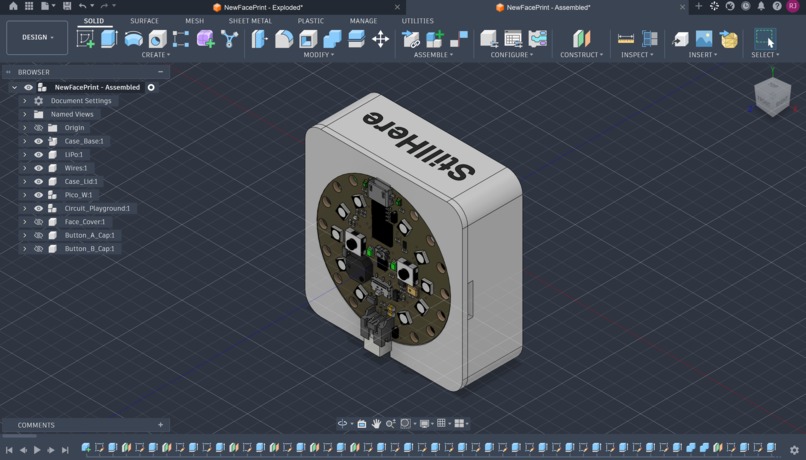Screen dimensions: 806x460
Task: Collapse the BROWSER panel with minus
Action: tap(160, 72)
